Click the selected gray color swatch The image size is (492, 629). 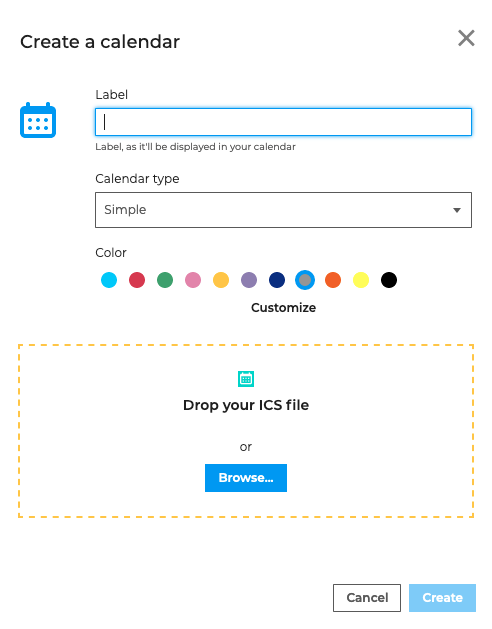pyautogui.click(x=305, y=280)
